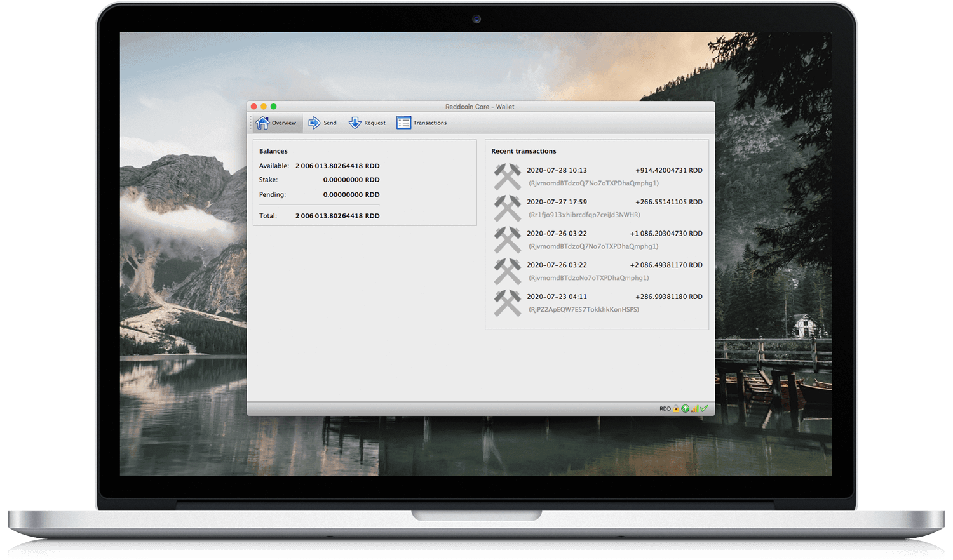The image size is (953, 560).
Task: Click the mining icon for 2020-07-27 17:59 transaction
Action: tap(508, 208)
